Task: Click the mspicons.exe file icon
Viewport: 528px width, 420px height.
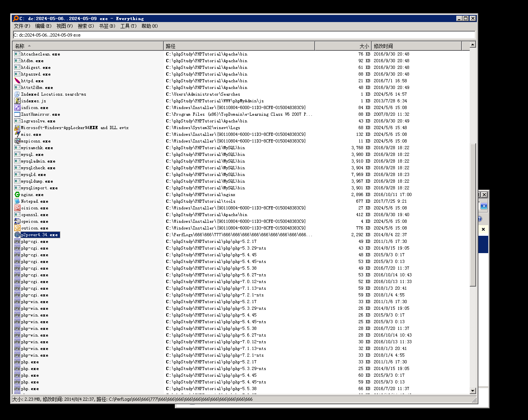Action: 17,141
